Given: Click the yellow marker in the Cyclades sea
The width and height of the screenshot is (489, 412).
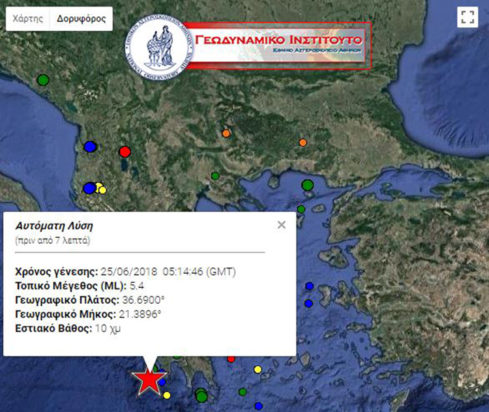Looking at the screenshot, I should tap(258, 369).
